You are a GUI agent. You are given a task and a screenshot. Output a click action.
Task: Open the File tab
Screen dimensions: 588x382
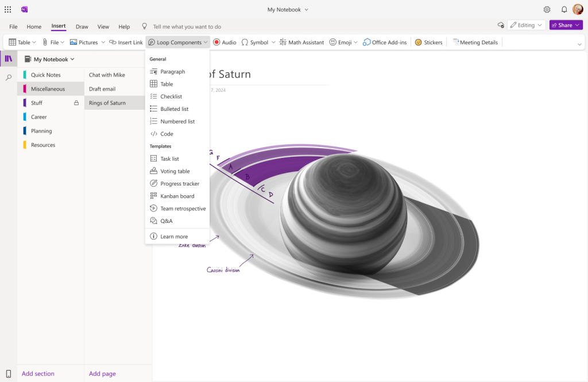(x=13, y=26)
